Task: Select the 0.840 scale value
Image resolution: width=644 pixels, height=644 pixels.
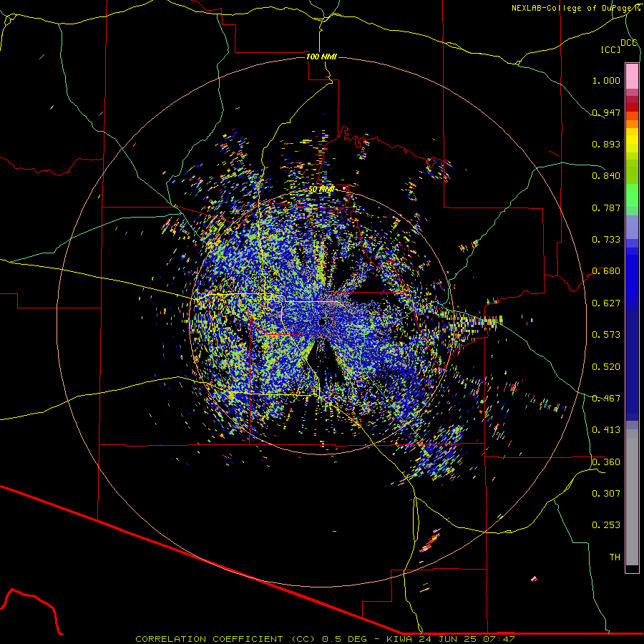Action: [x=606, y=176]
